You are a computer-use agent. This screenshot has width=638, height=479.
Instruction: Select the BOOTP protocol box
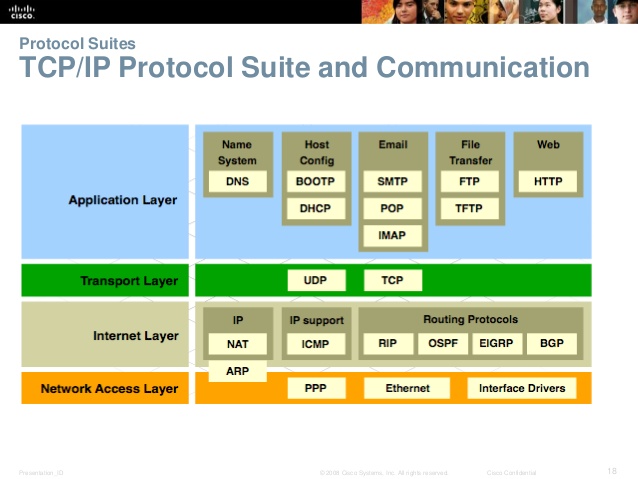[316, 181]
